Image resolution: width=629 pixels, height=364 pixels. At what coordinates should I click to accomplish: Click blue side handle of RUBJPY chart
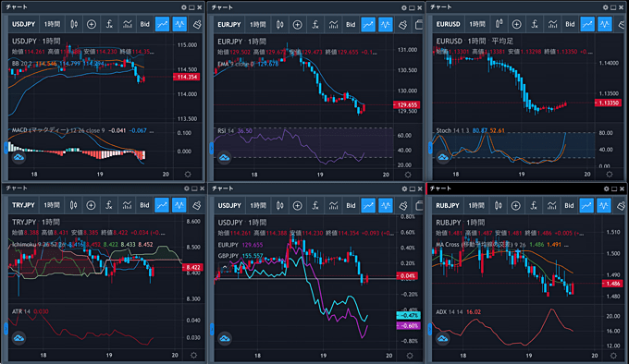[429, 329]
